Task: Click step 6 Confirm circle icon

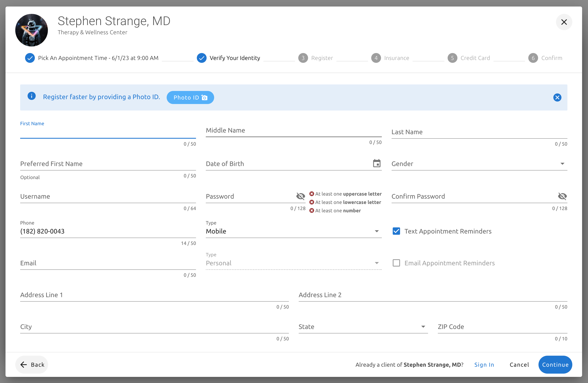Action: (533, 58)
